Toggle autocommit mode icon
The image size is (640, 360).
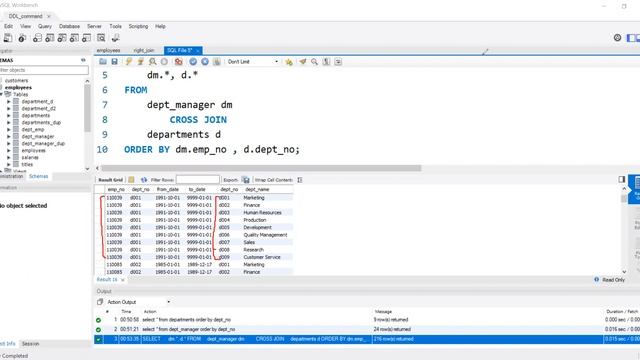point(217,62)
